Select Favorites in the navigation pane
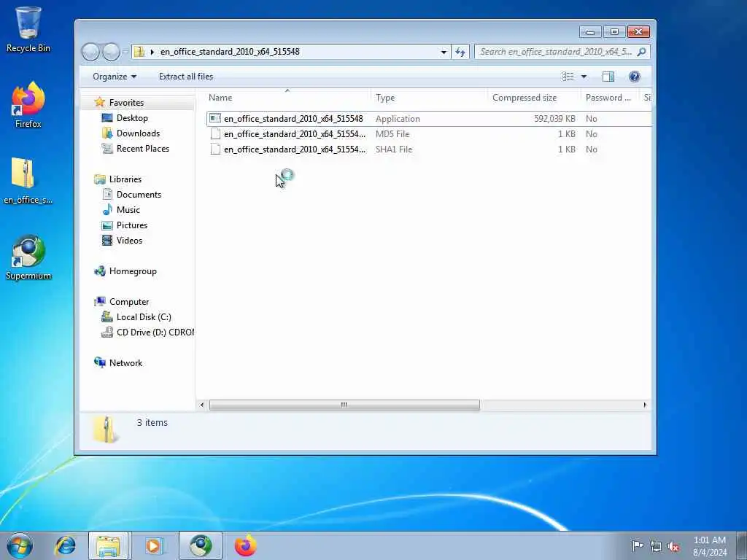 click(126, 103)
